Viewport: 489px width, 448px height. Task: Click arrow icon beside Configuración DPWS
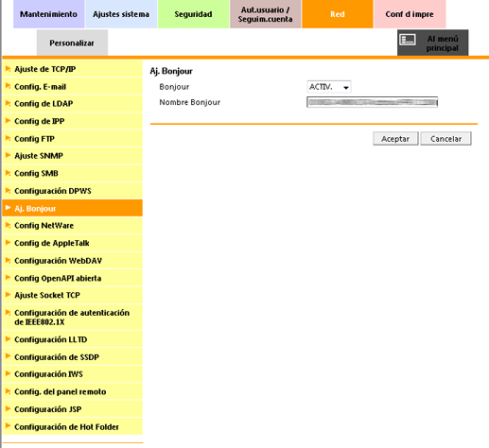[9, 190]
